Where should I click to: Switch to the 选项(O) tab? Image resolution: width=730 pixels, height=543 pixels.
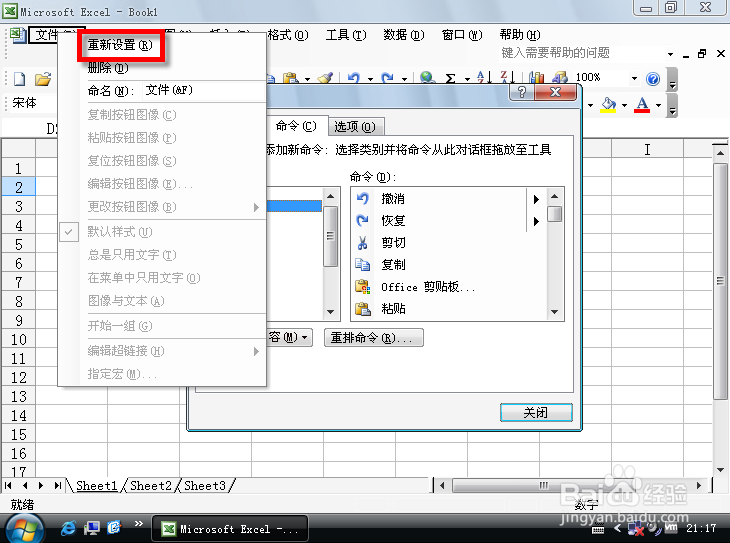[x=355, y=127]
